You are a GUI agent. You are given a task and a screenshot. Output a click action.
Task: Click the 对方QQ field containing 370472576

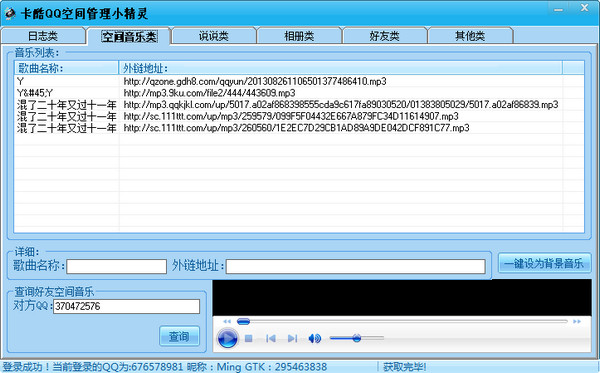(x=126, y=306)
